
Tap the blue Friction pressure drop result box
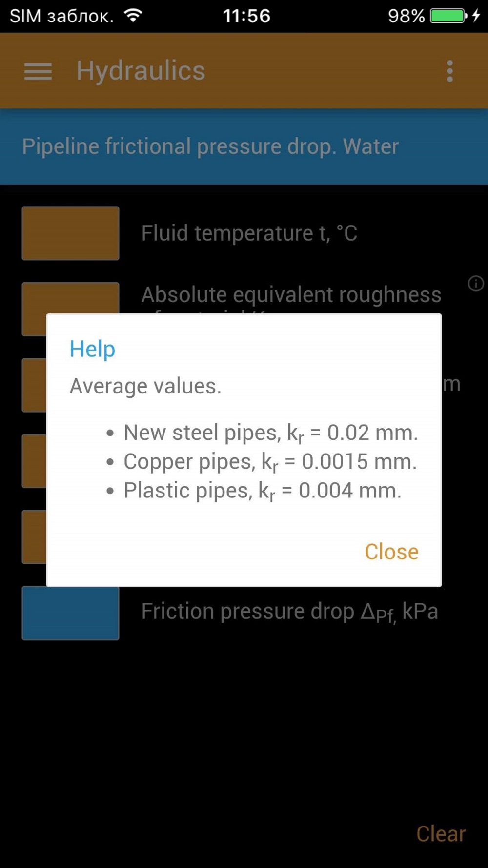[70, 613]
